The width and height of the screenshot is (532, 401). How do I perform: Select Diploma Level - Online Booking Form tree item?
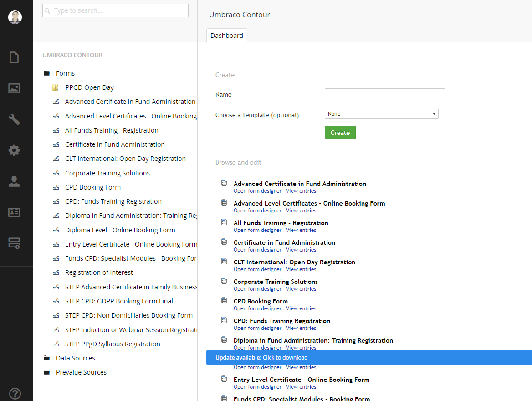click(120, 230)
